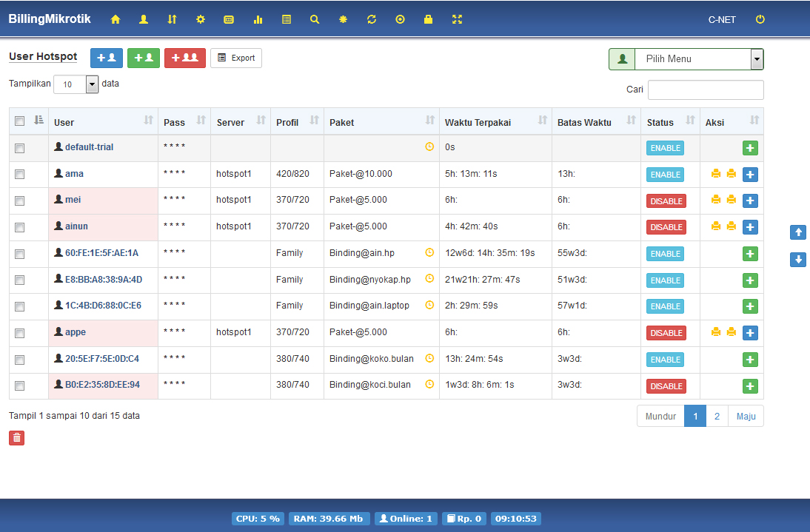Open the bar chart report icon
The image size is (810, 532).
coord(258,19)
